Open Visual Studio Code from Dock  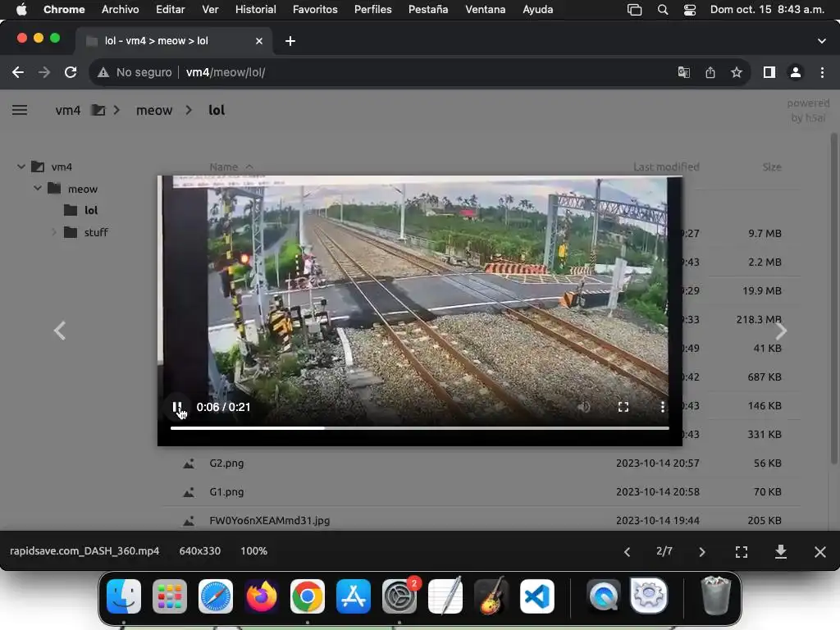[536, 596]
